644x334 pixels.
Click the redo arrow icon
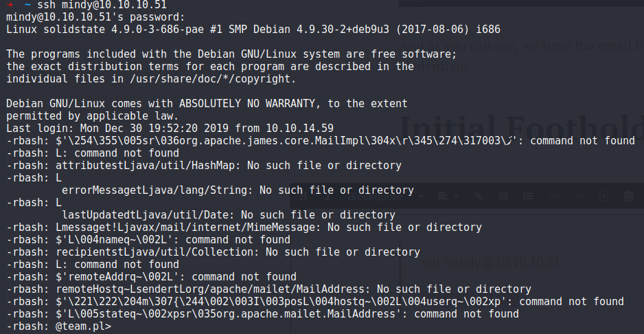[578, 196]
